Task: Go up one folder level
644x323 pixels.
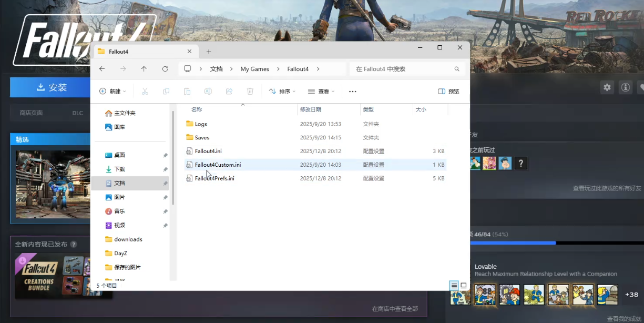Action: point(144,69)
